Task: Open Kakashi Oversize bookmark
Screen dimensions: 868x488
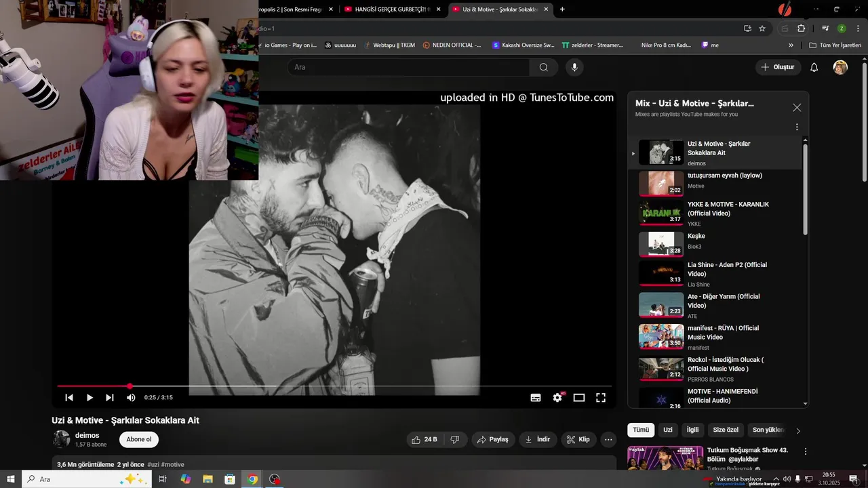Action: [523, 45]
